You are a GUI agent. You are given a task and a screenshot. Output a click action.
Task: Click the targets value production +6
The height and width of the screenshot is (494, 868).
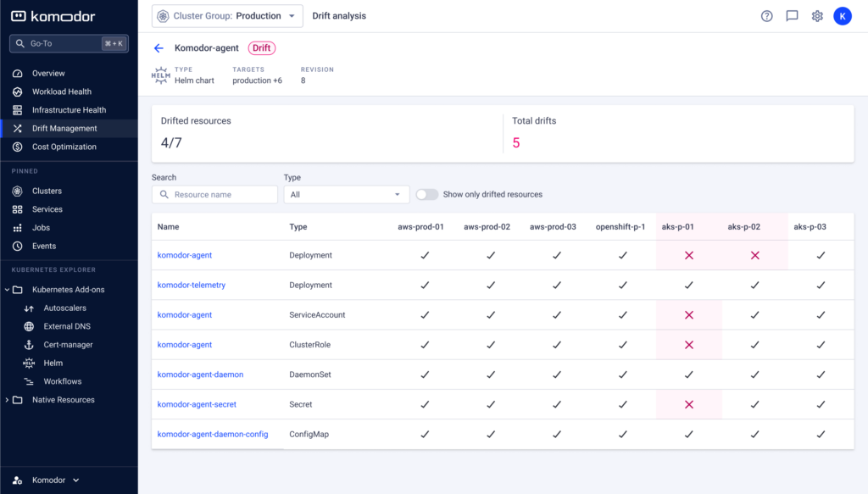257,80
